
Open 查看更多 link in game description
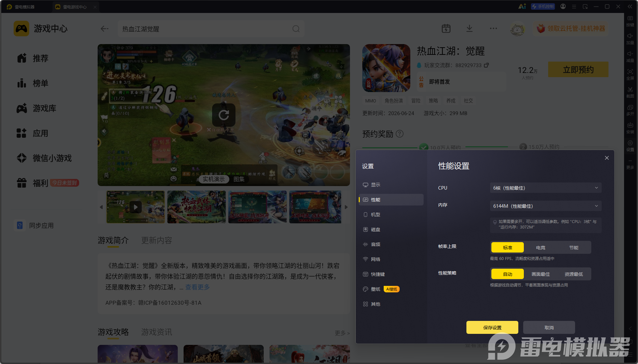click(197, 287)
